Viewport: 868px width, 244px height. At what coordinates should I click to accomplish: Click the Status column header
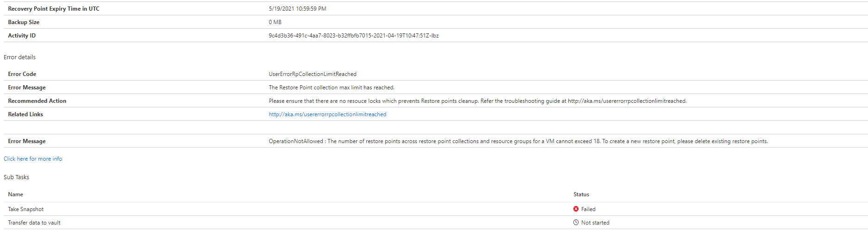pyautogui.click(x=581, y=194)
